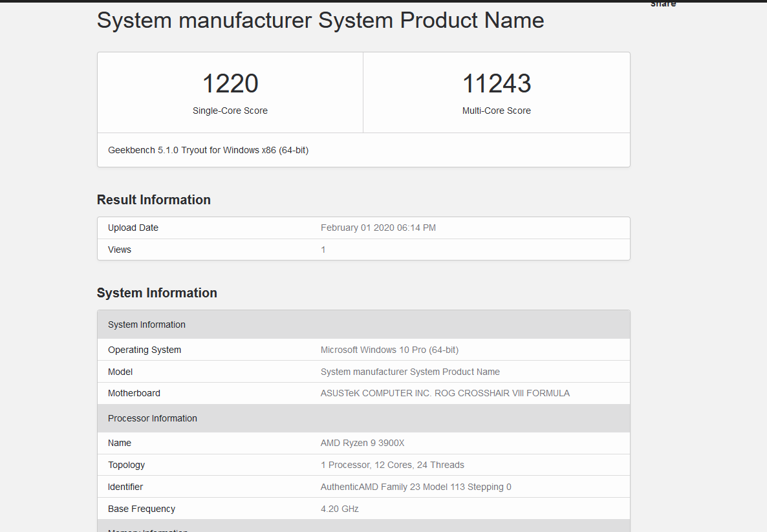Select the 11243 multi-core score value
Image resolution: width=767 pixels, height=532 pixels.
(x=497, y=83)
